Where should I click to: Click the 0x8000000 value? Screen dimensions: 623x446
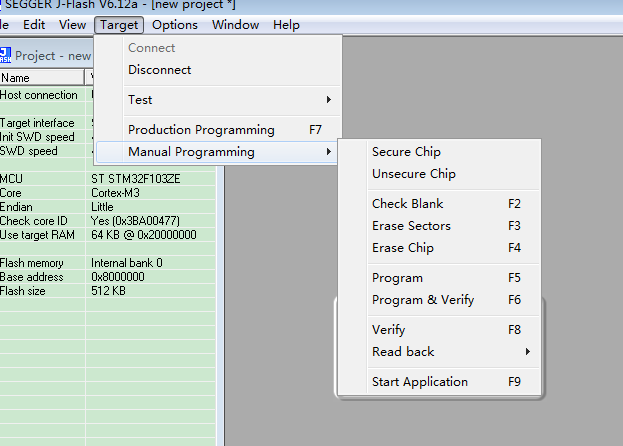coord(118,277)
